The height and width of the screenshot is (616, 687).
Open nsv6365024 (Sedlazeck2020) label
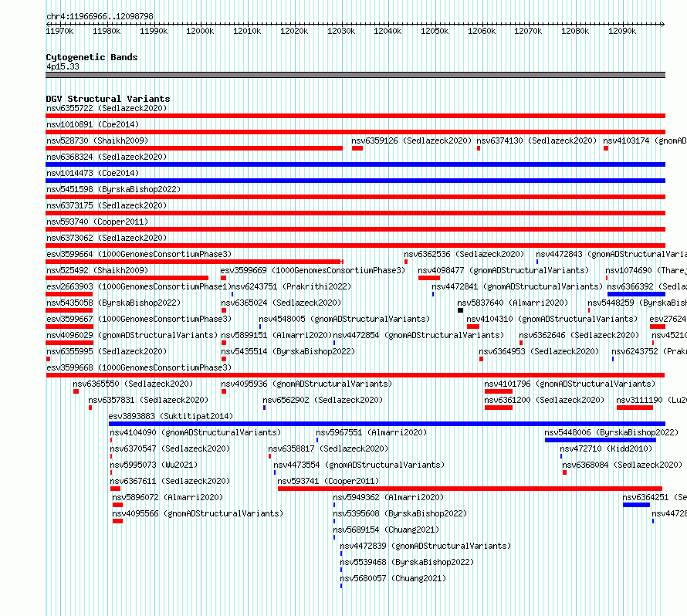point(281,303)
